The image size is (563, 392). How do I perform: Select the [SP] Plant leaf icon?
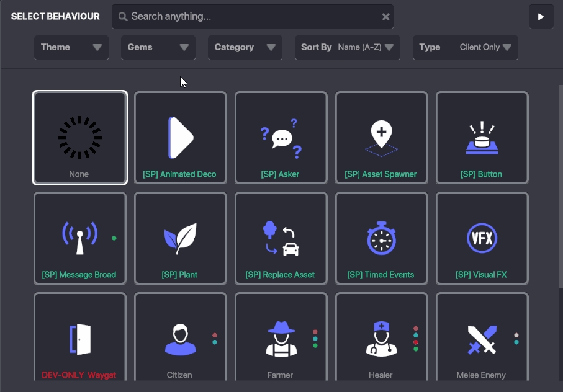(x=180, y=238)
